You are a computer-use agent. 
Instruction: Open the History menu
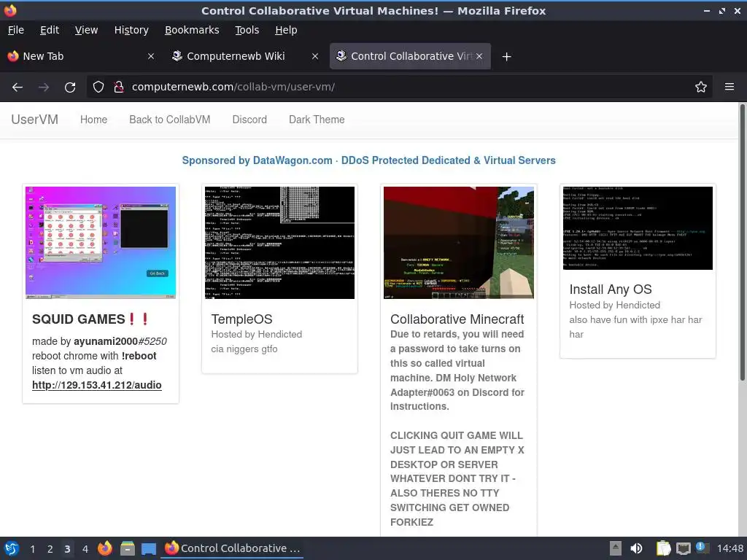pos(131,30)
